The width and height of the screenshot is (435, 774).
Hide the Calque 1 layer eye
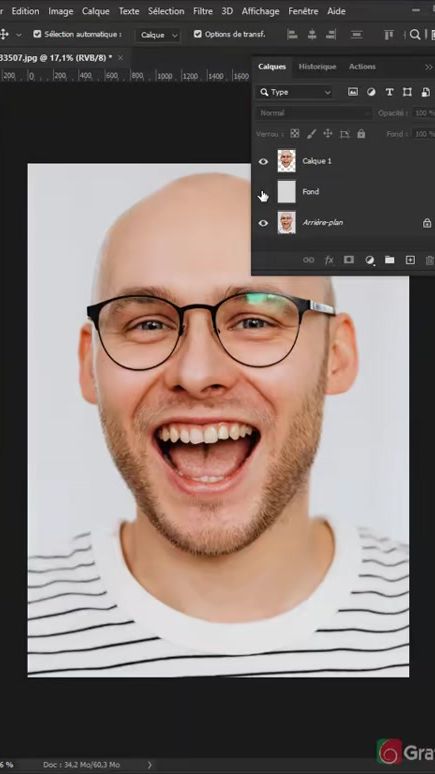[x=263, y=161]
